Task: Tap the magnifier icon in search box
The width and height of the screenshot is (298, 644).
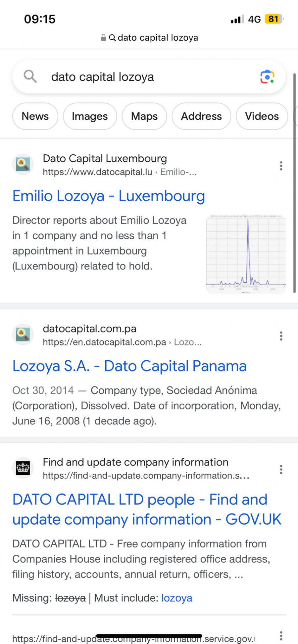Action: click(30, 77)
